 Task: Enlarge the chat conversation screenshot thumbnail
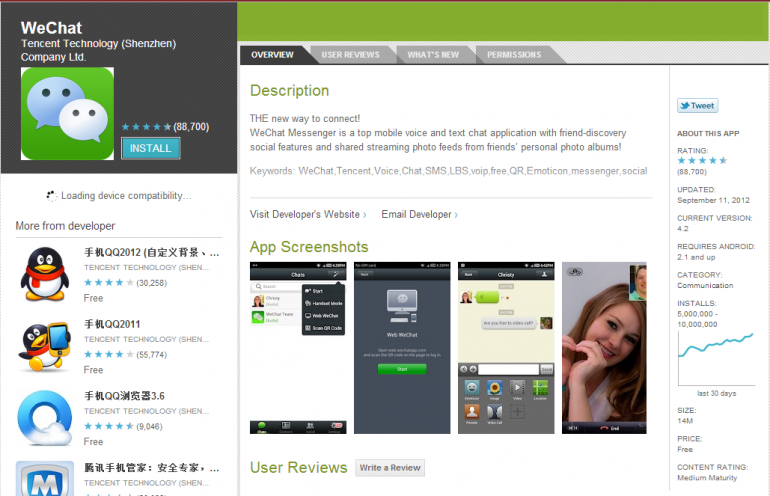point(505,347)
